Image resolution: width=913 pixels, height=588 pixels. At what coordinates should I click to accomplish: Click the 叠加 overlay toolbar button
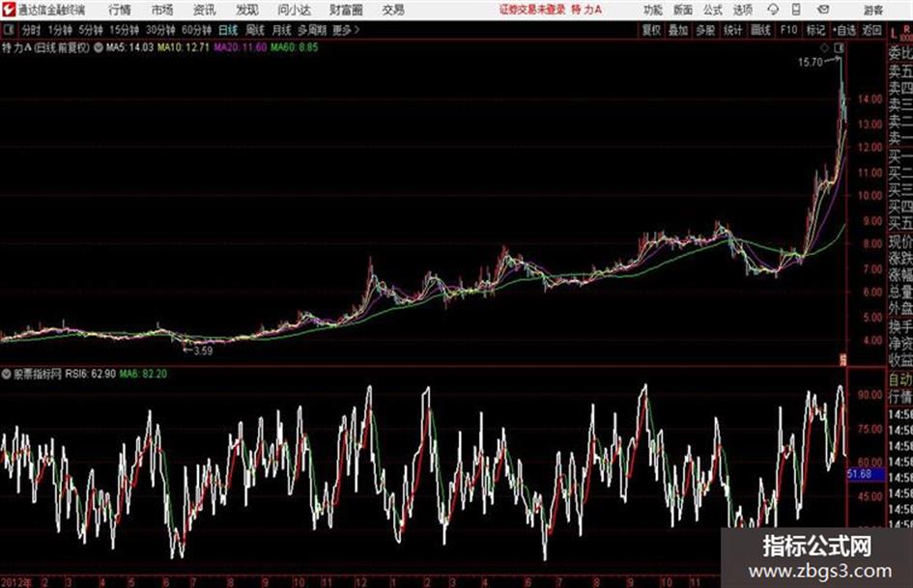(678, 30)
